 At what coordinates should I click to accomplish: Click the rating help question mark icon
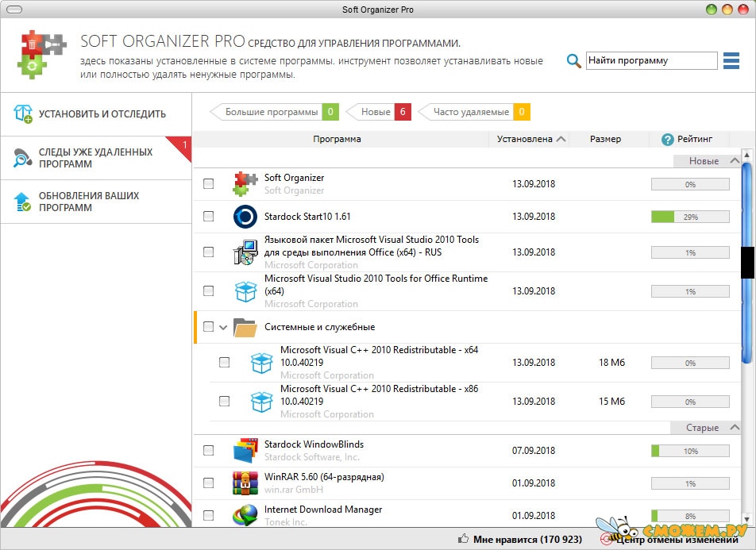coord(667,140)
